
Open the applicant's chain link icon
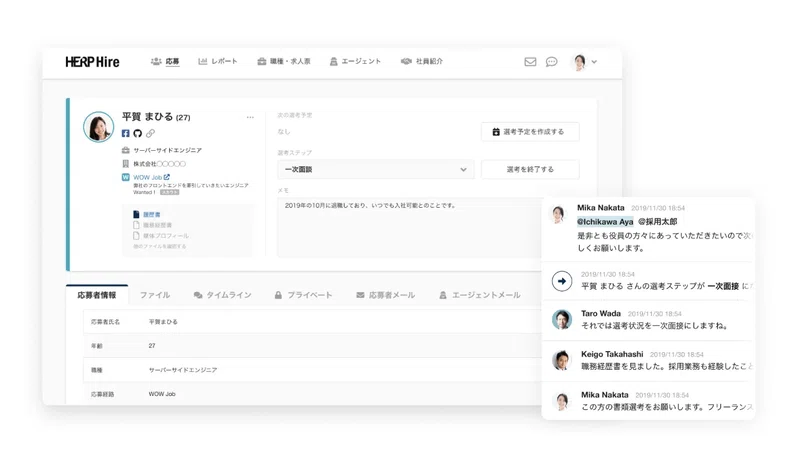click(150, 133)
